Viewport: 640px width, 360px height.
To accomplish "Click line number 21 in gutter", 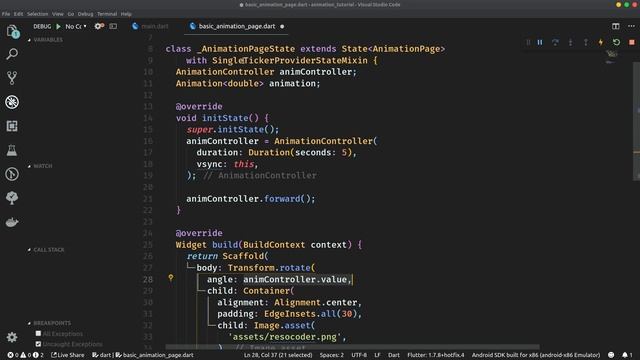I will [x=148, y=199].
